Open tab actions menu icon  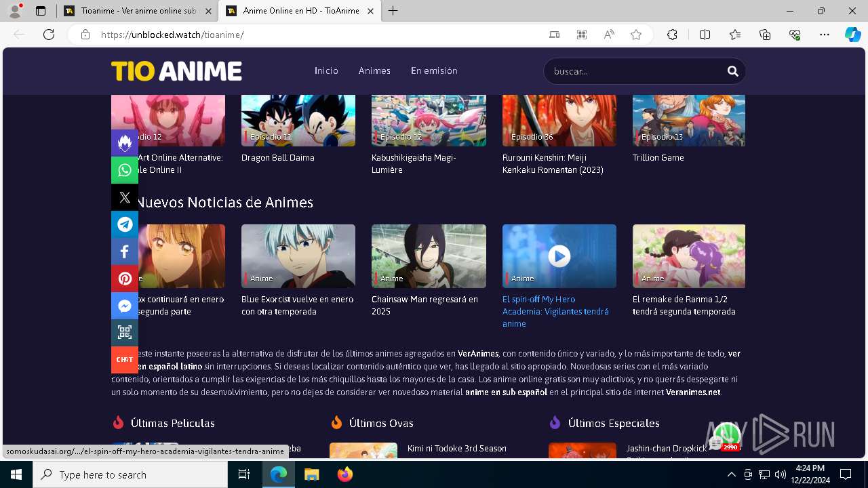pos(41,11)
